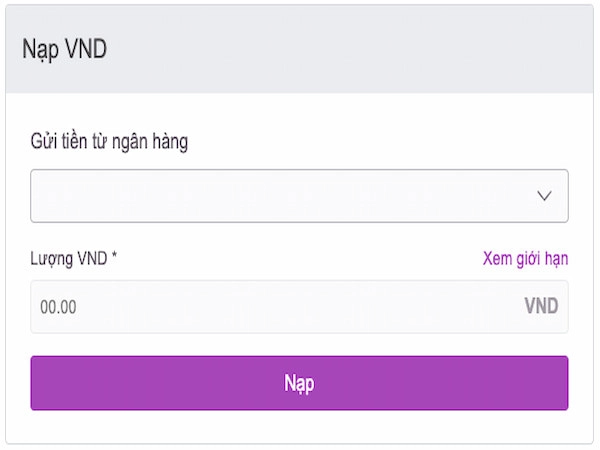Click the required asterisk next to Lượng VND
The image size is (600, 450).
[114, 256]
